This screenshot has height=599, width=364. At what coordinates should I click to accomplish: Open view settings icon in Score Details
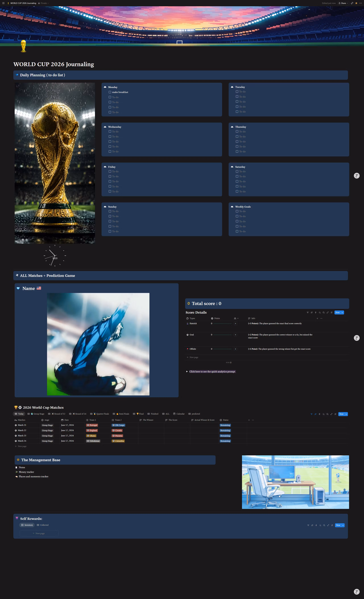click(x=331, y=313)
